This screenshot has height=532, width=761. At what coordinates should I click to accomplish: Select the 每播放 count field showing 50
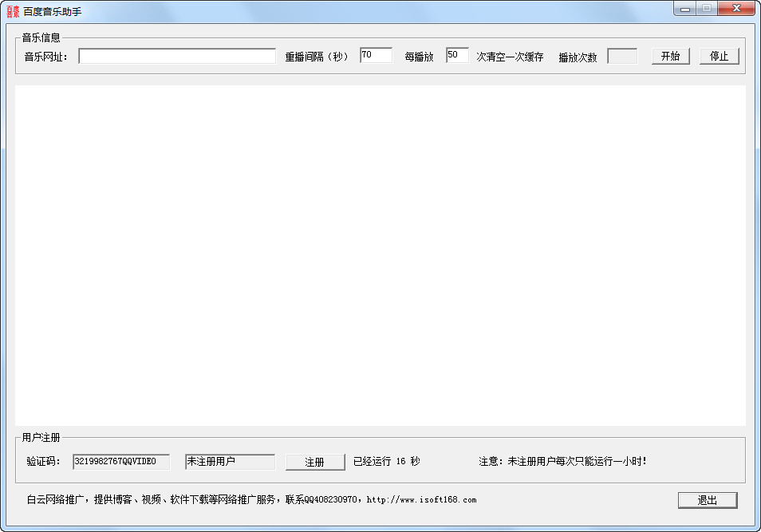(457, 55)
